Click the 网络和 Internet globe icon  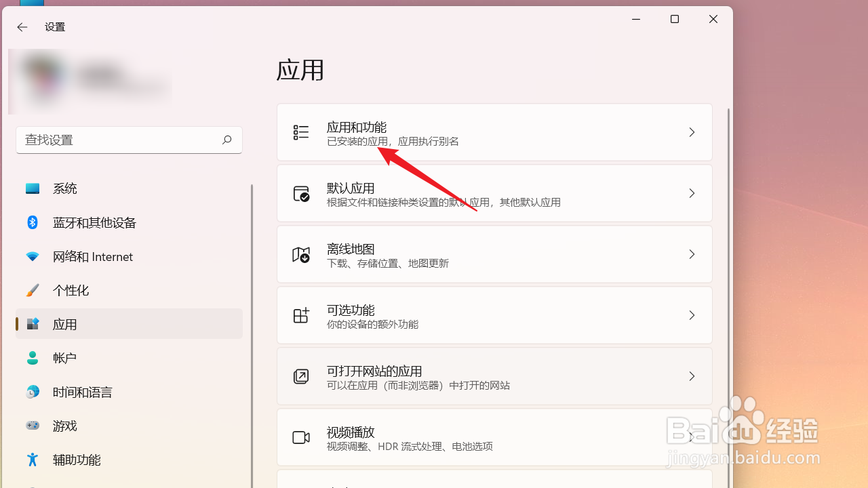33,256
